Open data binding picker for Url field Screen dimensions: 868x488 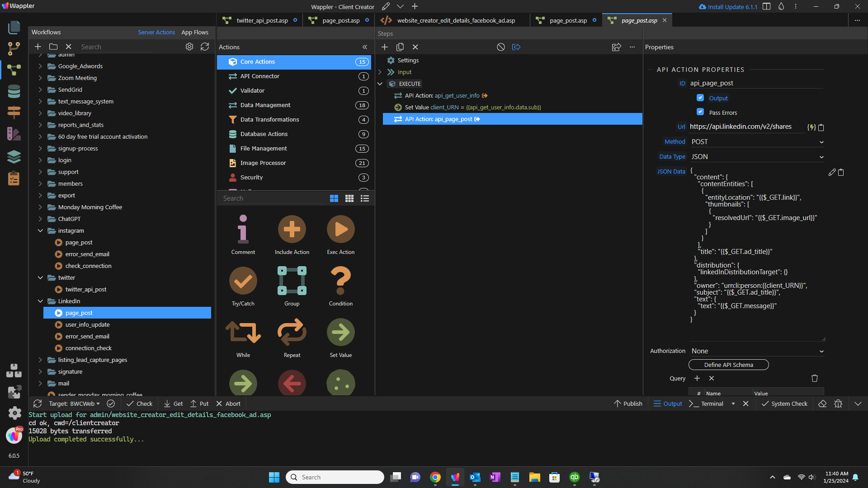[x=811, y=127]
